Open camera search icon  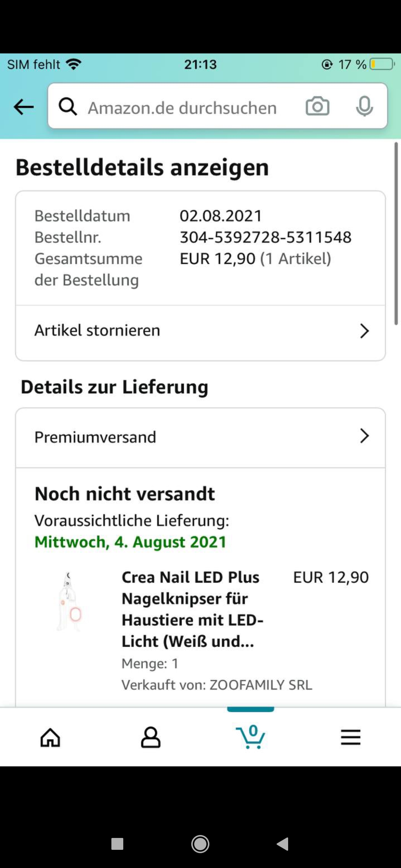pos(317,107)
